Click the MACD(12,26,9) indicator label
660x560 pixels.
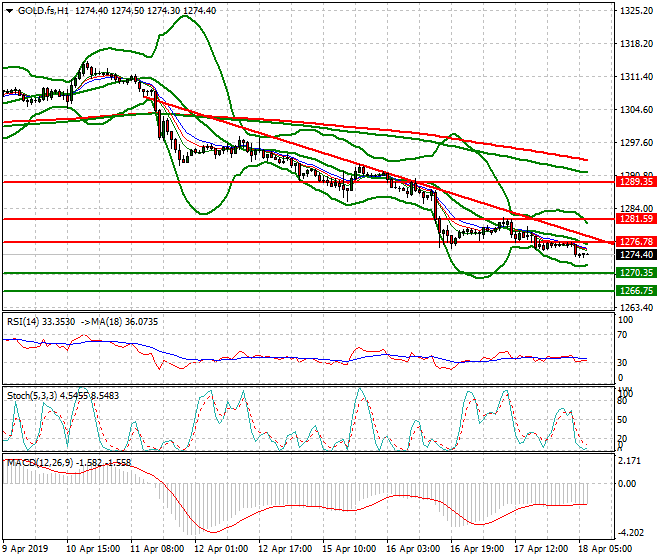click(38, 463)
